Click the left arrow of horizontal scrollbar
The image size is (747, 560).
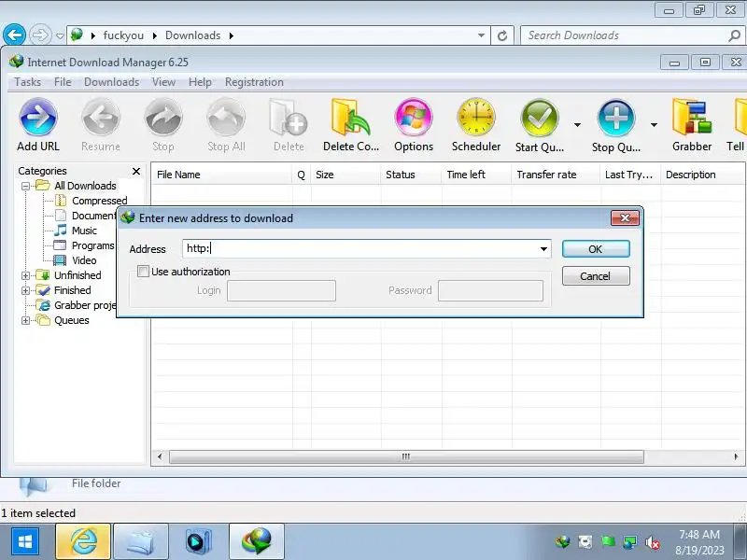(x=160, y=456)
